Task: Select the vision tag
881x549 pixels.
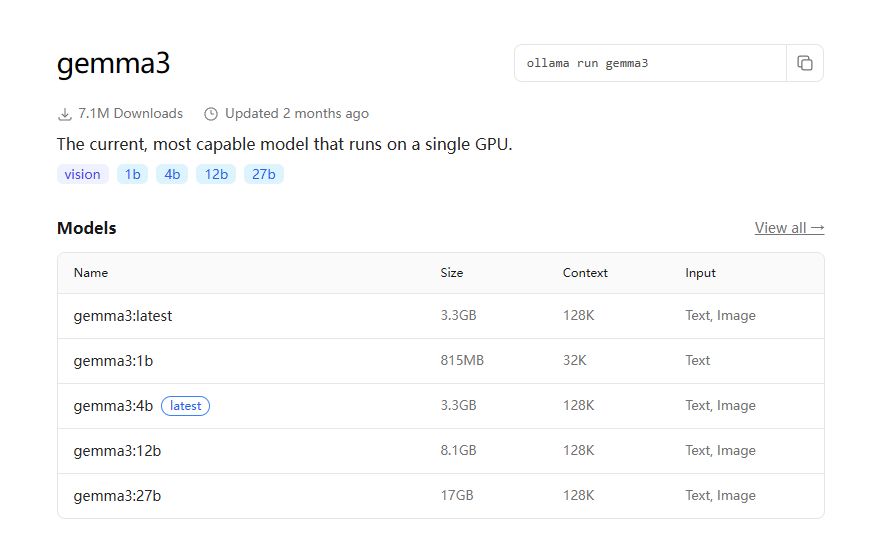Action: point(82,174)
